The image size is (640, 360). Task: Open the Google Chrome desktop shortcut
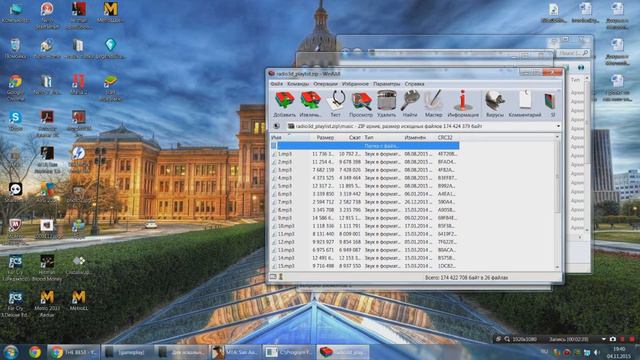[x=16, y=87]
